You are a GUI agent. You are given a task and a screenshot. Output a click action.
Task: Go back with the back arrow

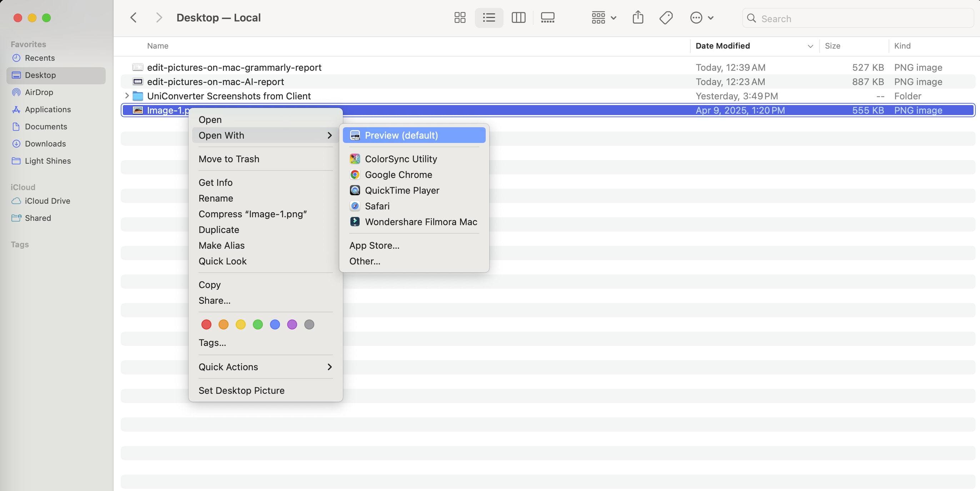[x=134, y=18]
